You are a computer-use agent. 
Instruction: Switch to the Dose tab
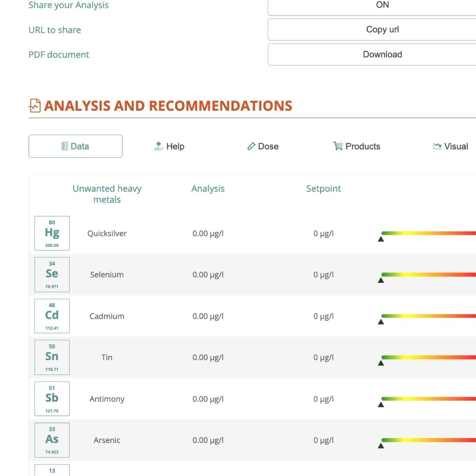point(263,146)
